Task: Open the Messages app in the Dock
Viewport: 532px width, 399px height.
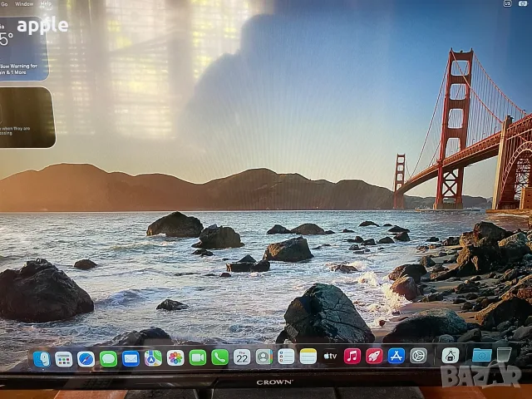Action: click(x=108, y=358)
